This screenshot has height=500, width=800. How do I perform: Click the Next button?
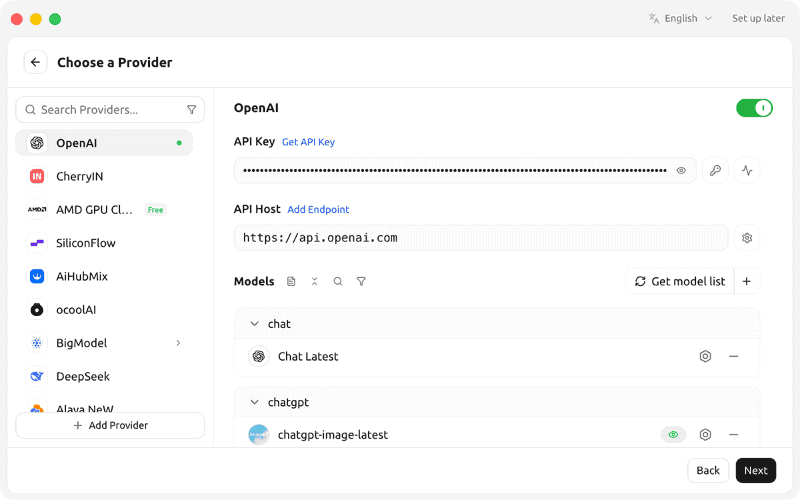tap(756, 470)
